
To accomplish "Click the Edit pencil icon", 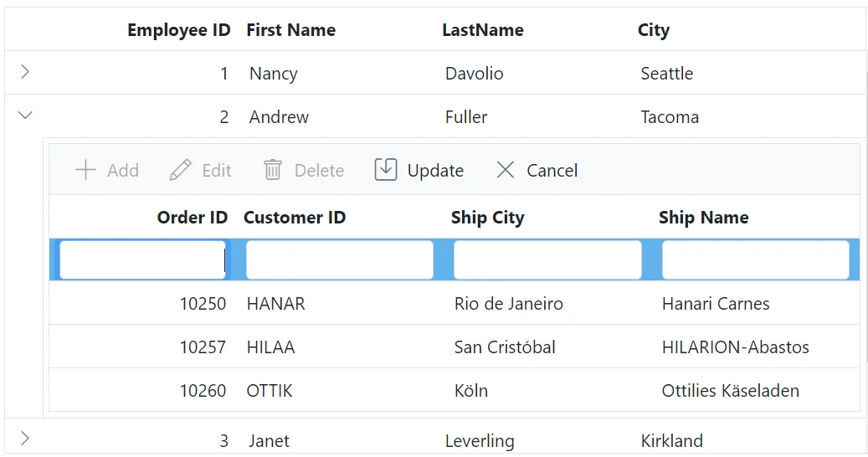I will click(181, 170).
